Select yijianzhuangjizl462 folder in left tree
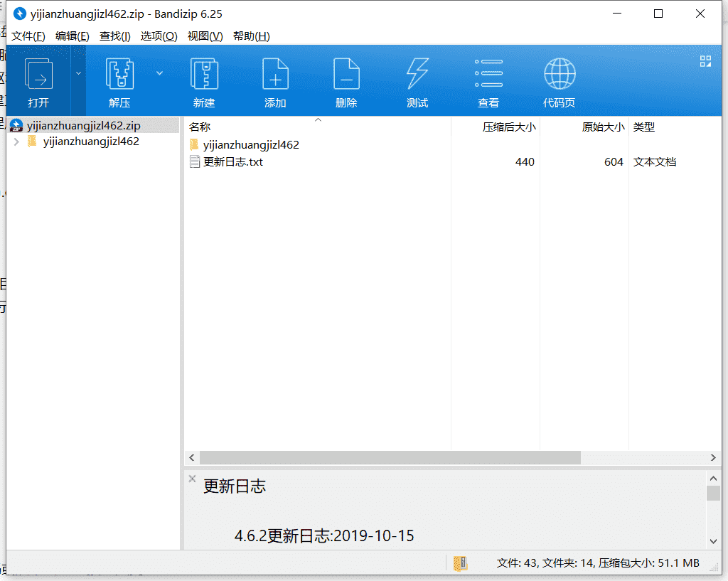The height and width of the screenshot is (581, 728). (91, 142)
